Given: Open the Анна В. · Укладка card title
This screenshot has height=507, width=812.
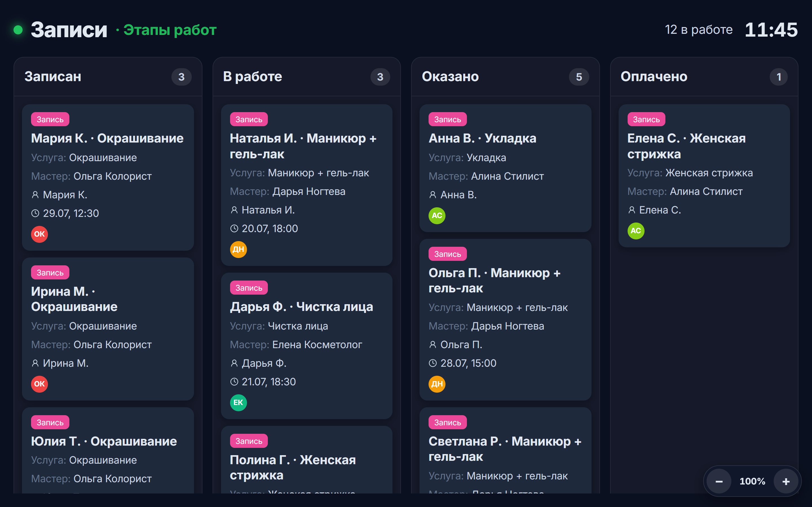Looking at the screenshot, I should 482,138.
